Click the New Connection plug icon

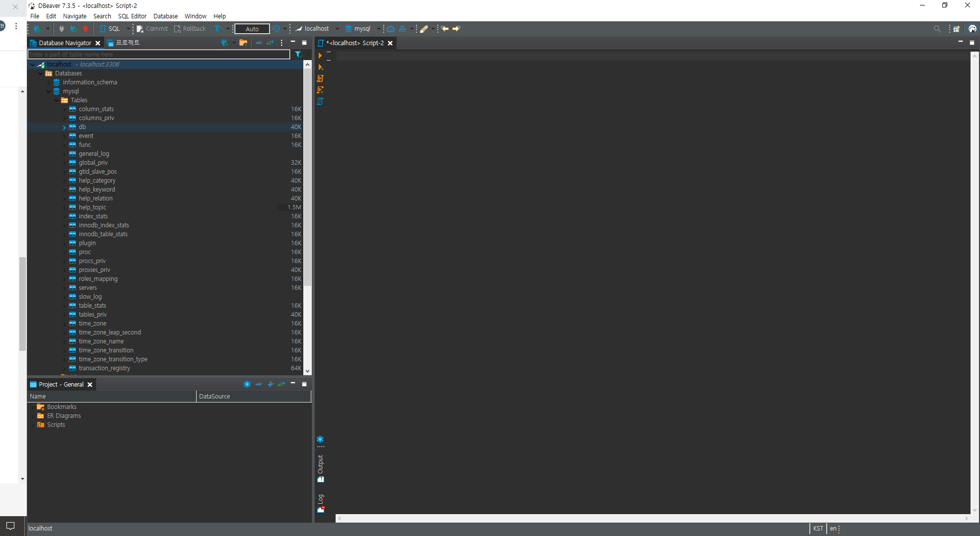36,29
